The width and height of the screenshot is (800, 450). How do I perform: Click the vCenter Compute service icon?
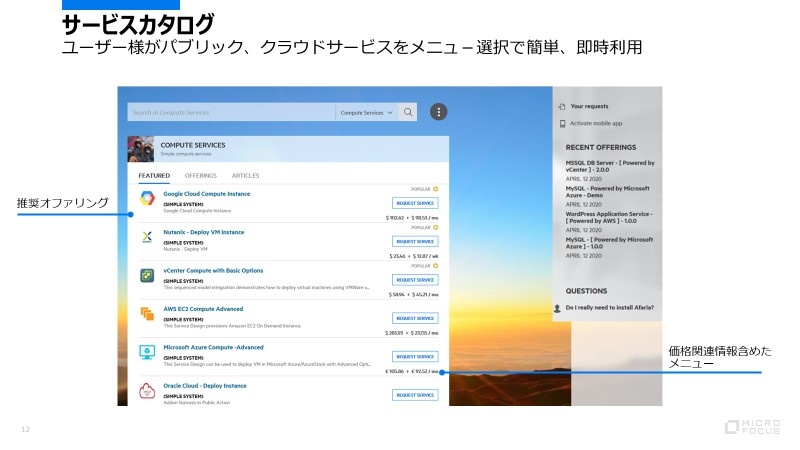146,275
